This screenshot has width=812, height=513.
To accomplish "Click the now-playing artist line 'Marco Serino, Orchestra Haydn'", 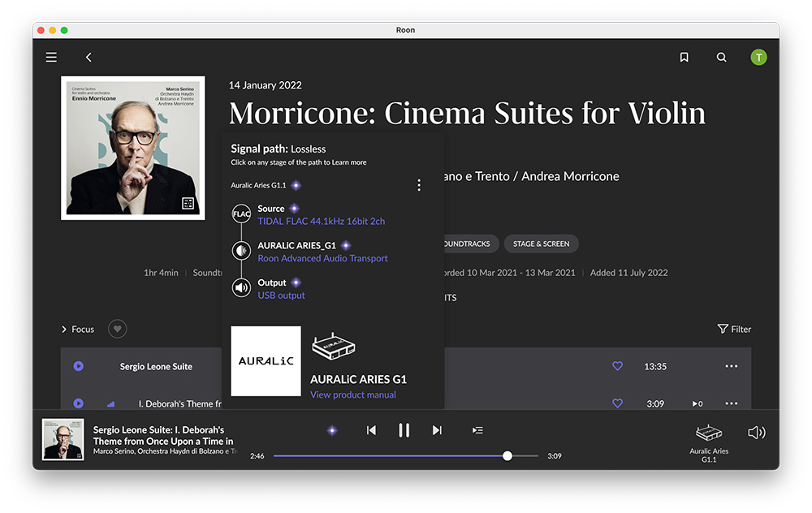I will point(165,451).
